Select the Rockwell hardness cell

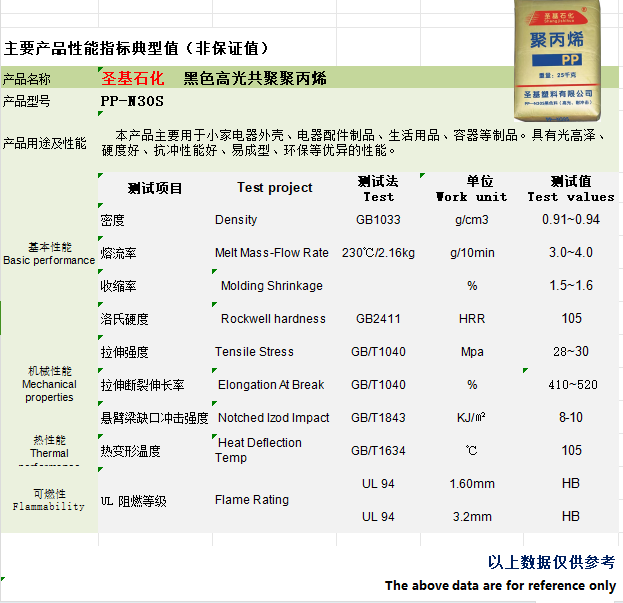coord(273,319)
